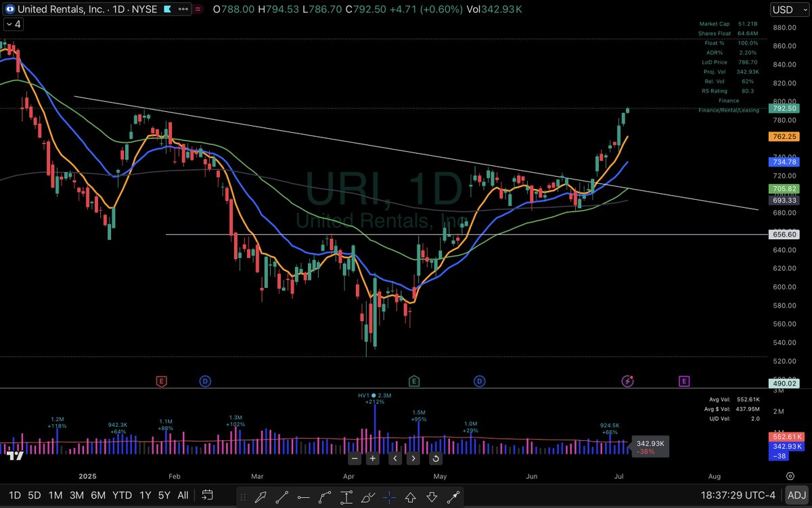Select the arrow down marker tool
This screenshot has height=508, width=812.
pos(432,497)
